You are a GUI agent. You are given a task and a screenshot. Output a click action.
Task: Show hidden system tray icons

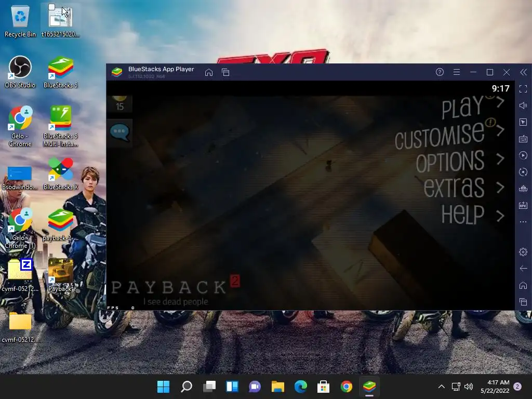(x=442, y=387)
